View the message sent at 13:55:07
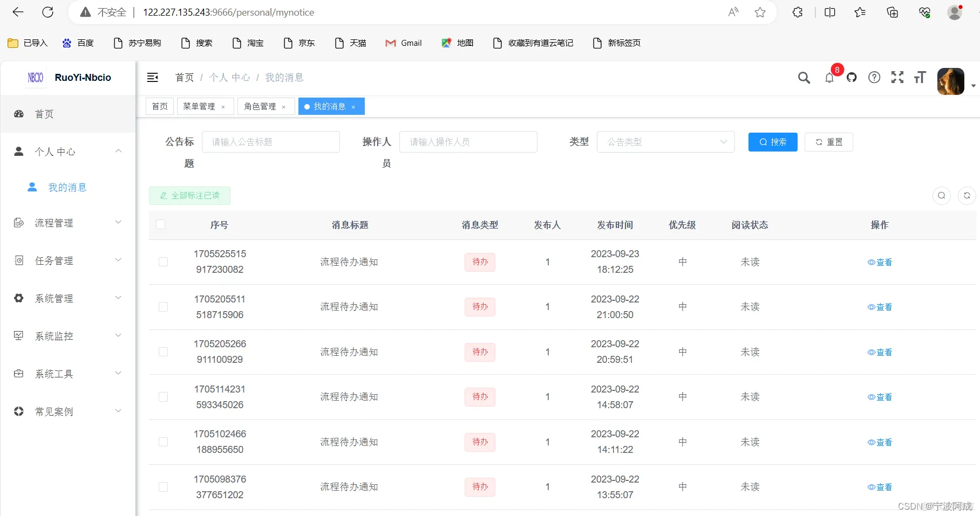The image size is (980, 516). click(880, 487)
